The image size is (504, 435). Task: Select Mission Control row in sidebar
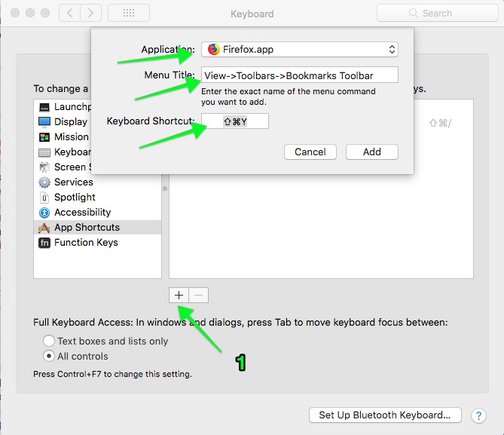click(x=64, y=136)
